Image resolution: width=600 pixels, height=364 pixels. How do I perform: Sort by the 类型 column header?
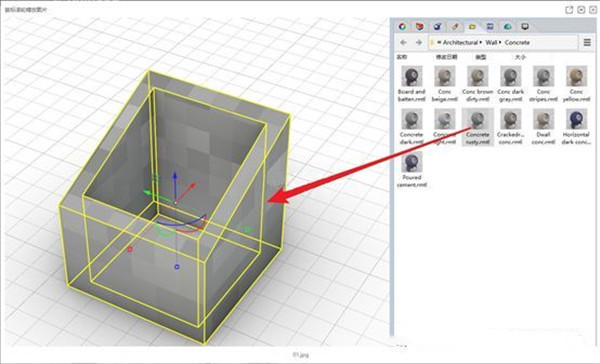click(481, 57)
